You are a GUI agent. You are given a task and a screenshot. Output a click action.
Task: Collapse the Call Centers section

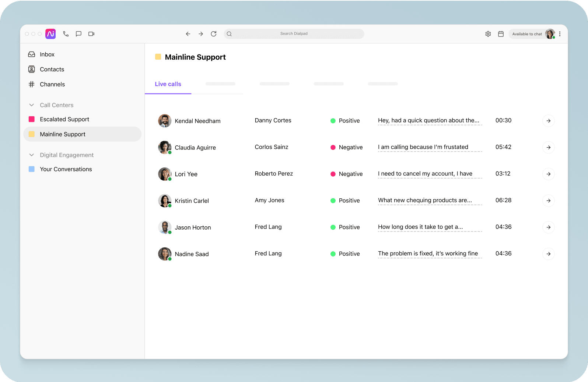[32, 105]
